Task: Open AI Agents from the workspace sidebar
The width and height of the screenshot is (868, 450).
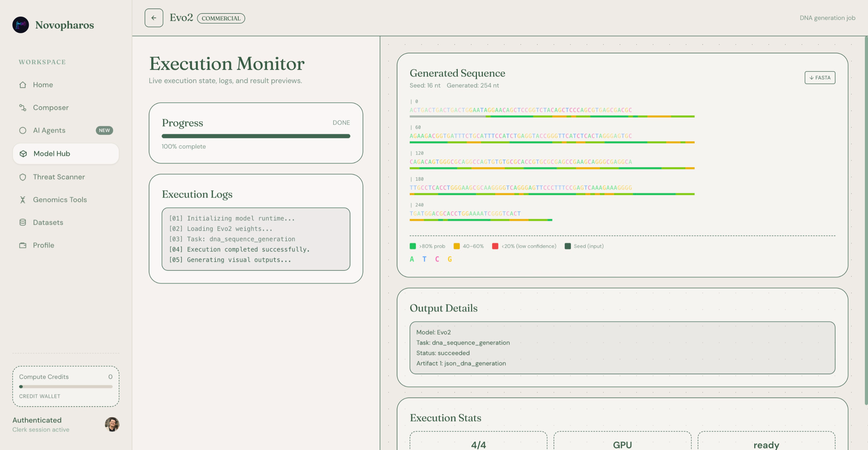Action: (x=23, y=130)
